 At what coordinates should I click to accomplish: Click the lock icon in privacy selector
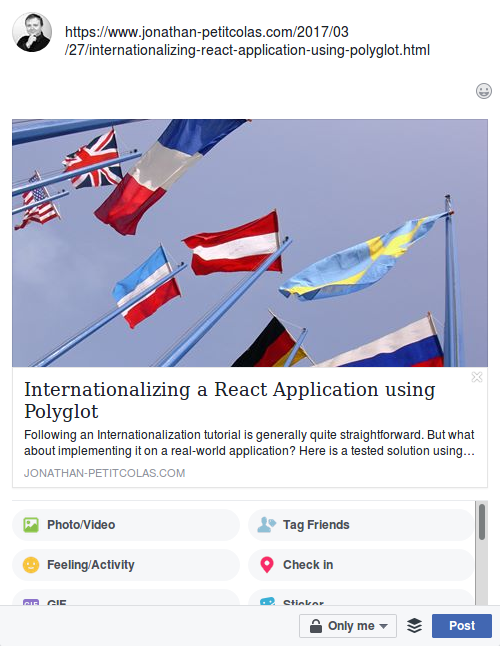316,626
